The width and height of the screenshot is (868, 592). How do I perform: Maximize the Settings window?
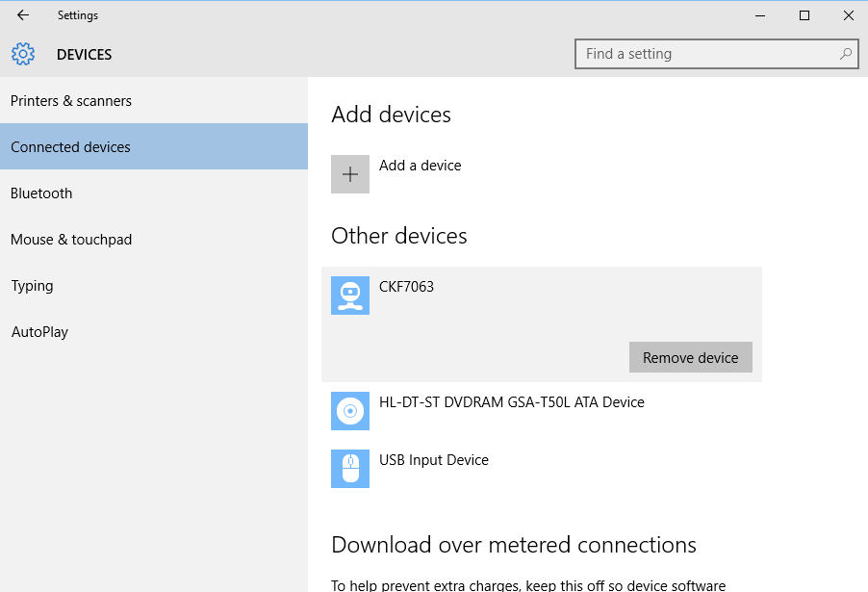(x=804, y=15)
